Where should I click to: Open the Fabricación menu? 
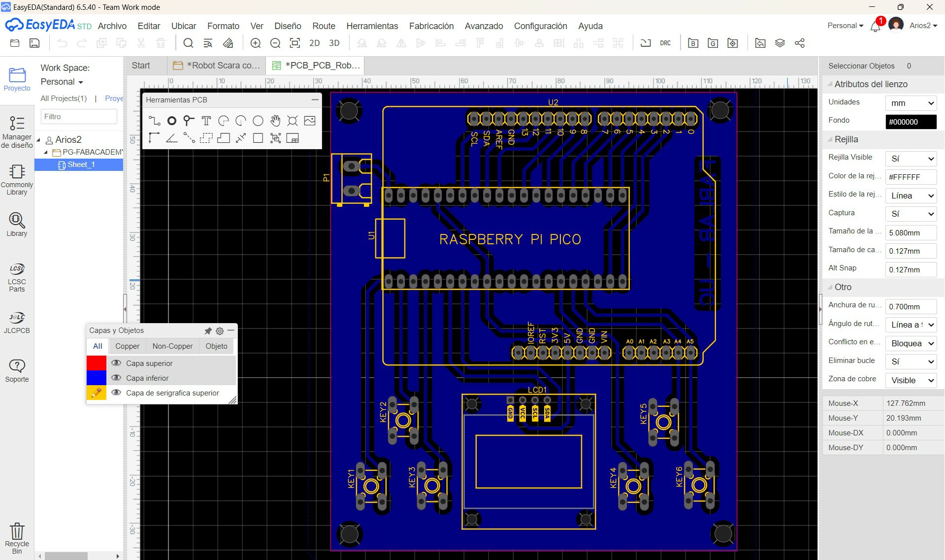pyautogui.click(x=431, y=26)
